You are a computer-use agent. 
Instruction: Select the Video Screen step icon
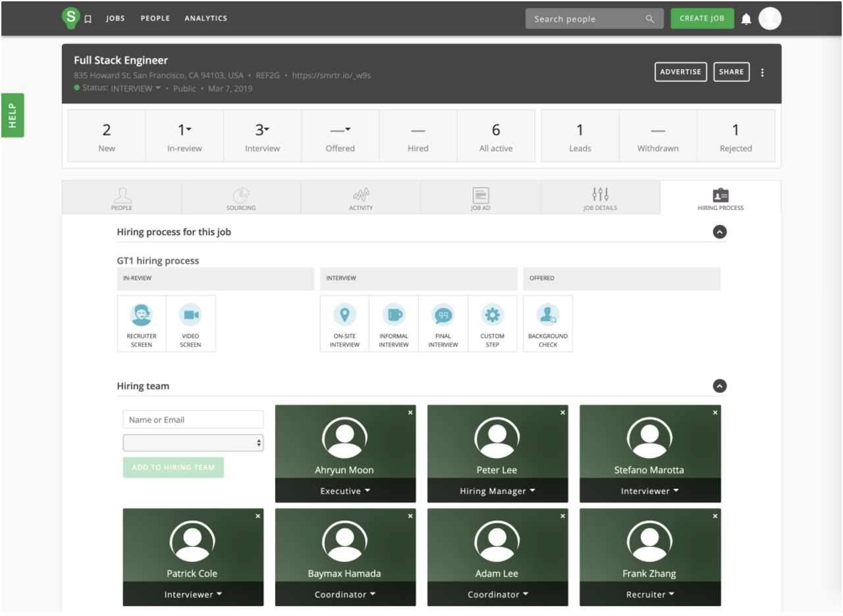click(x=190, y=315)
